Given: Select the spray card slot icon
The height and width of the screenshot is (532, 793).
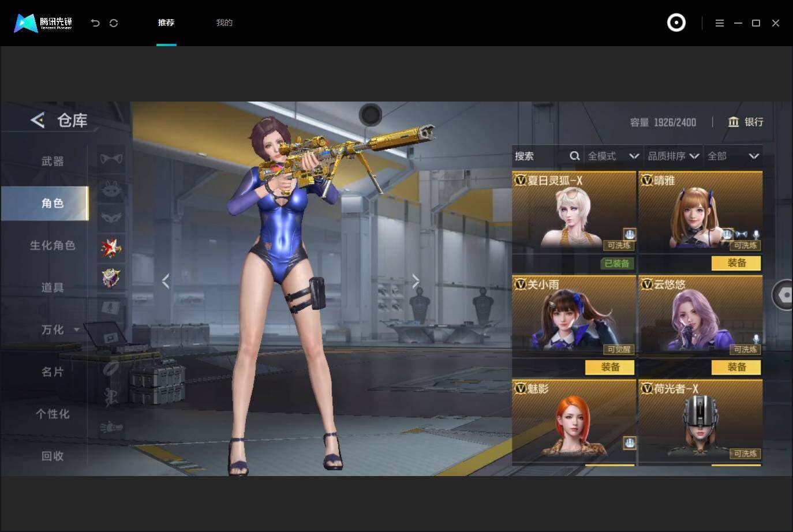Looking at the screenshot, I should (111, 338).
